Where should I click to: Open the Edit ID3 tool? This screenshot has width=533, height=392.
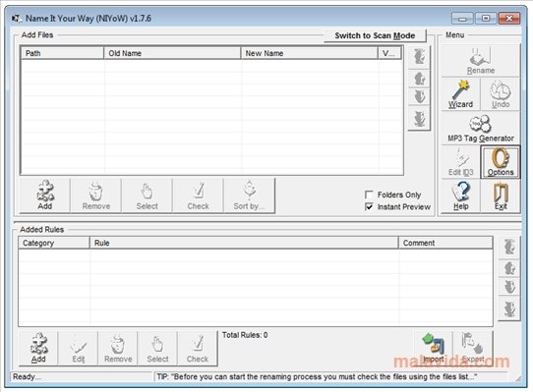460,162
